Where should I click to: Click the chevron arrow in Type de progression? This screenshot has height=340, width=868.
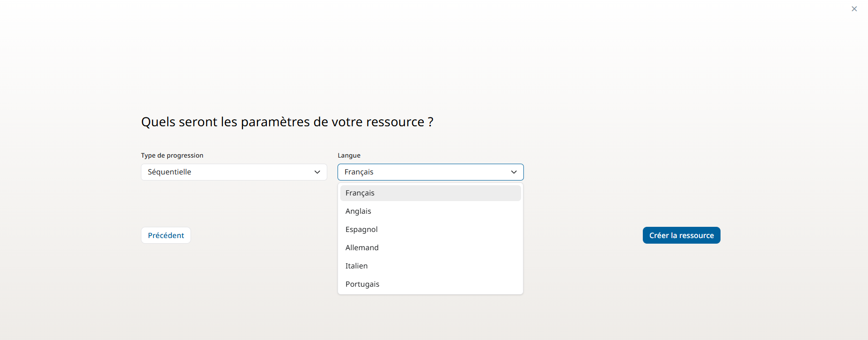tap(317, 172)
